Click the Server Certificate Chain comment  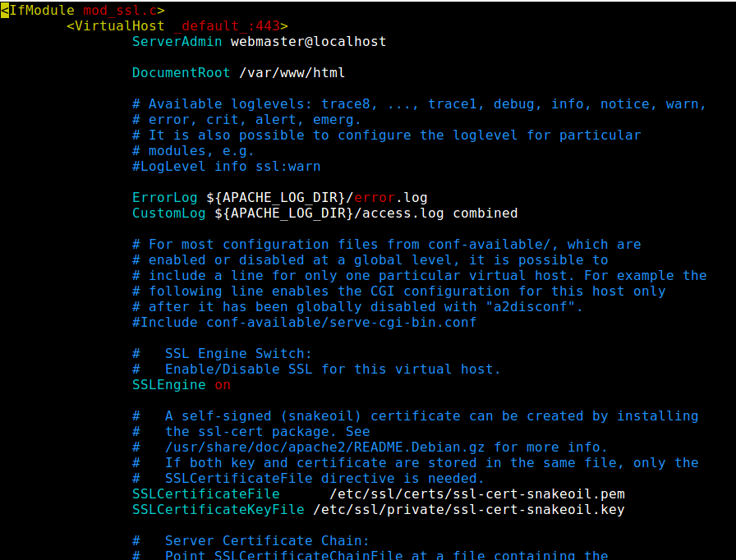coord(251,541)
